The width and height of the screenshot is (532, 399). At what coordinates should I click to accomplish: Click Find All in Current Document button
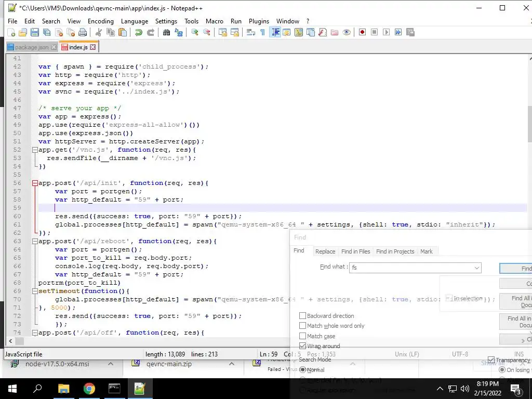[516, 301]
